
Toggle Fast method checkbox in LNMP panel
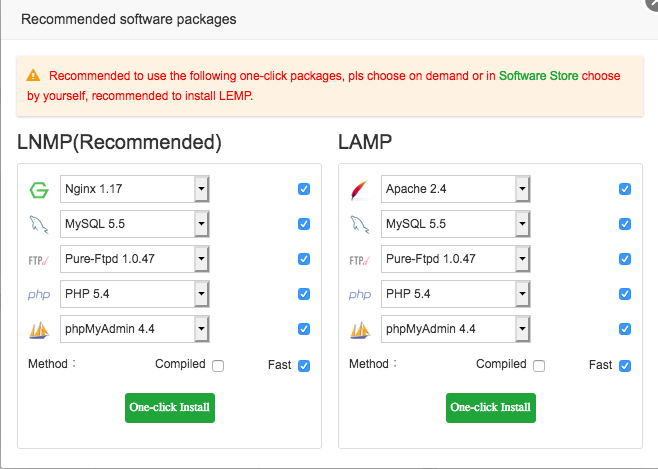tap(304, 366)
